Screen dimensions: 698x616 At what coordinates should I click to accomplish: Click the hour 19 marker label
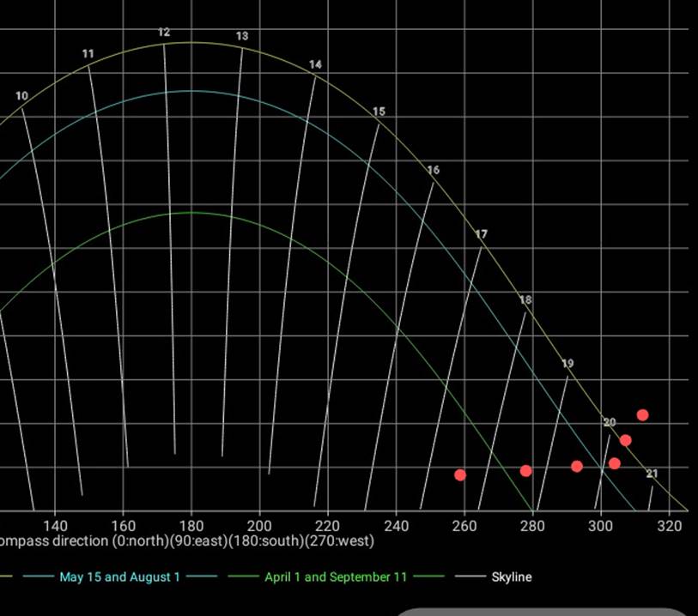coord(568,364)
